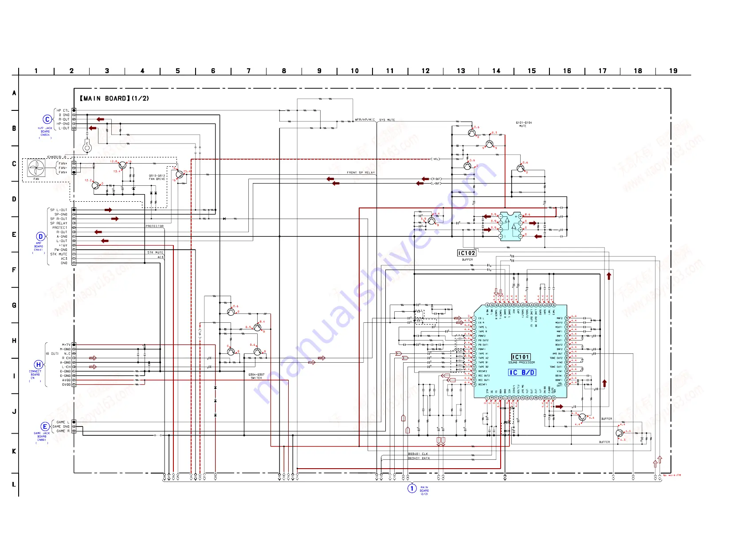745x560 pixels.
Task: Click the FRONT SP RELAY label
Action: 361,172
